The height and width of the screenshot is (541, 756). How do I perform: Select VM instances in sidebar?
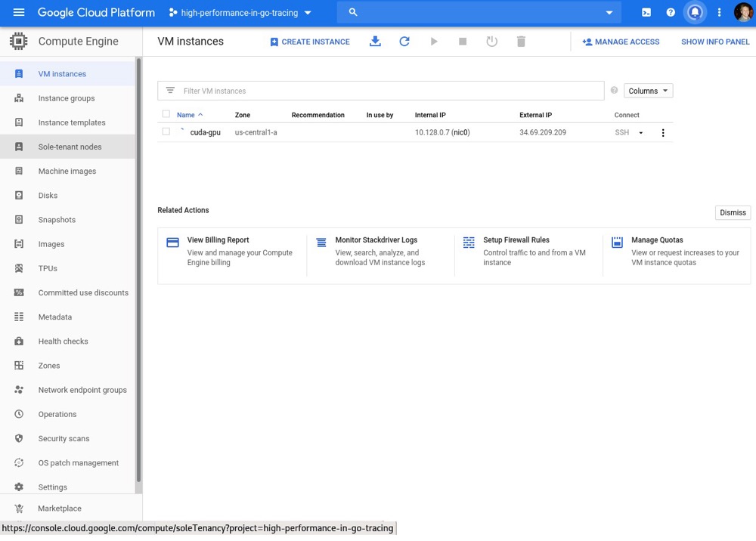click(x=67, y=74)
